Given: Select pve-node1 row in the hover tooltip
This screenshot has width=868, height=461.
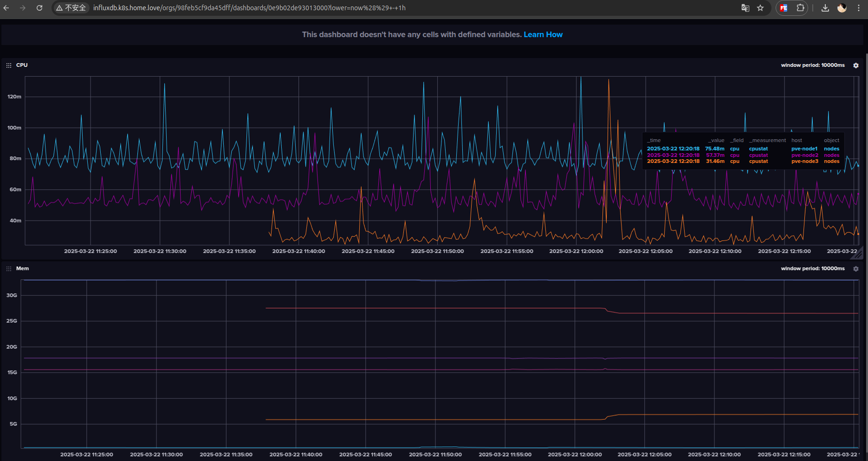Looking at the screenshot, I should click(804, 149).
